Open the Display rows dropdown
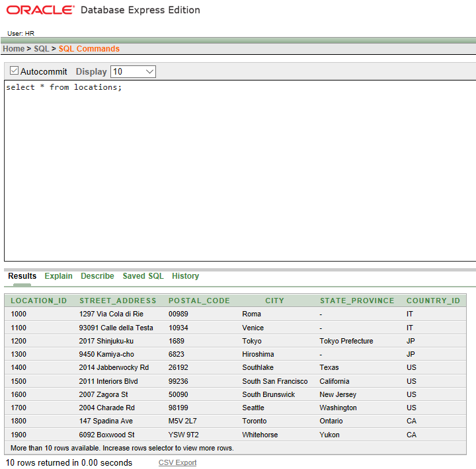 (x=133, y=71)
